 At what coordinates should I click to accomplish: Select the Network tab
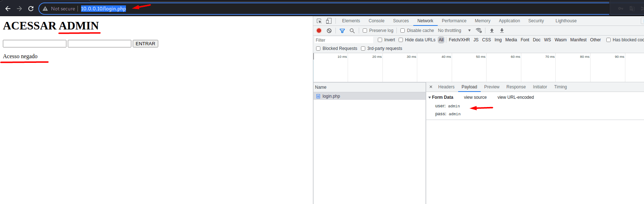425,21
